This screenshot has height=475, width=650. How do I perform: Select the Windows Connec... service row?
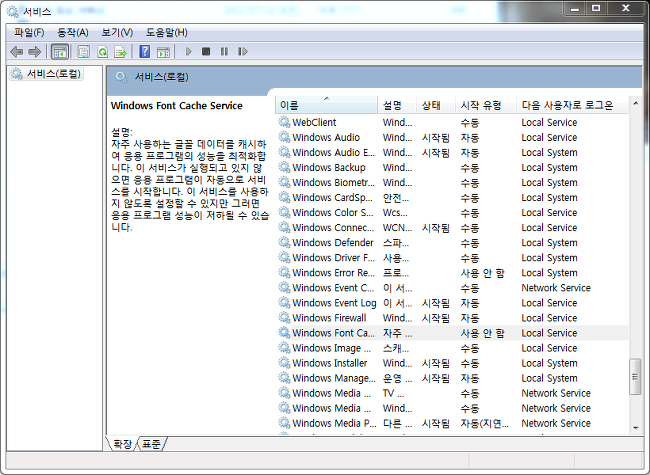(x=452, y=228)
